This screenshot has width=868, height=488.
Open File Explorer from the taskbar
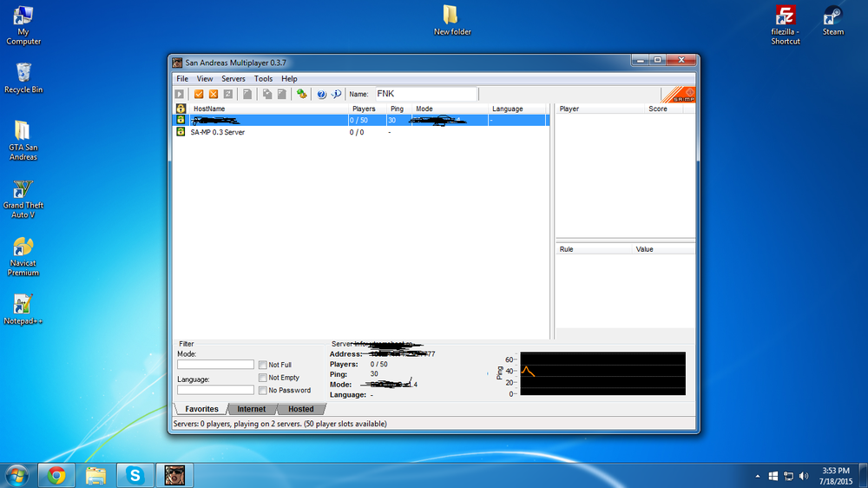pos(95,475)
